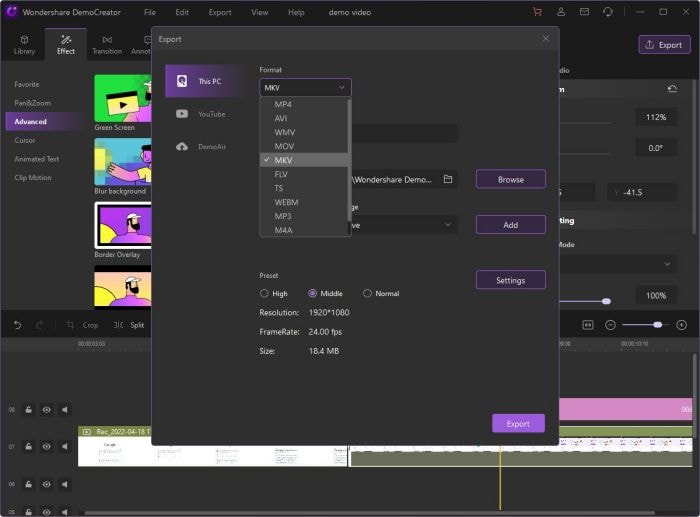Choose WMV from format list
This screenshot has height=517, width=700.
(x=304, y=132)
